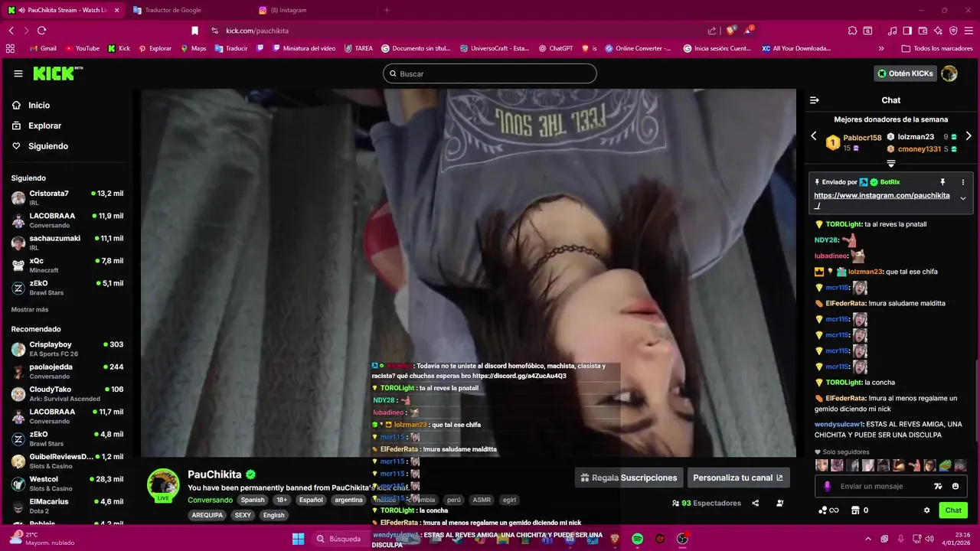The image size is (980, 551).
Task: Select the ASMR tag
Action: point(482,500)
